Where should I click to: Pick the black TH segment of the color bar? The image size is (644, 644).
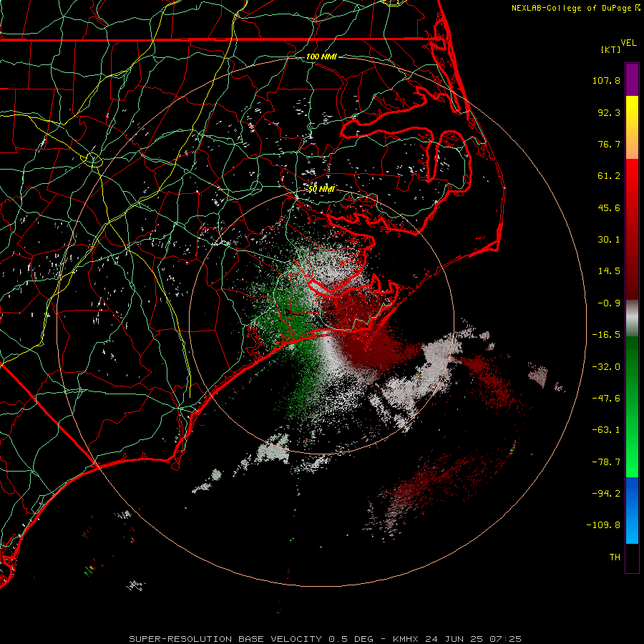tap(632, 558)
